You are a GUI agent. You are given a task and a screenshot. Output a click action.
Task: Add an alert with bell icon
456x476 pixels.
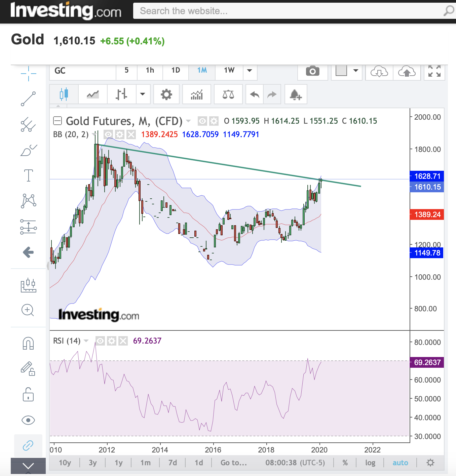coord(296,94)
